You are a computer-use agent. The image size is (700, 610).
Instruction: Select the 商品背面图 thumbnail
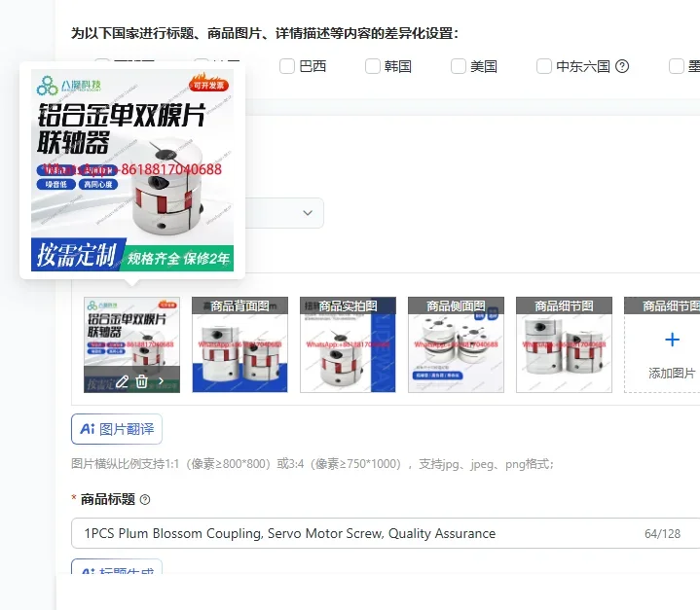[239, 345]
